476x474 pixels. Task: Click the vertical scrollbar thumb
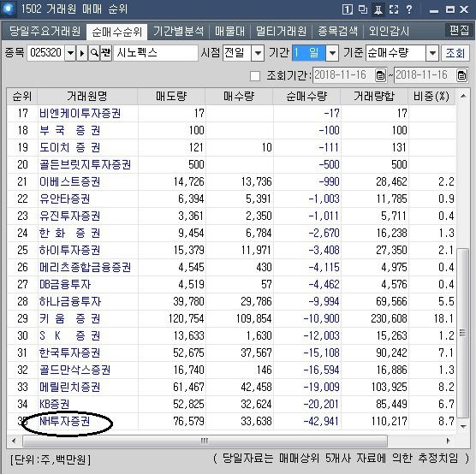click(x=462, y=333)
